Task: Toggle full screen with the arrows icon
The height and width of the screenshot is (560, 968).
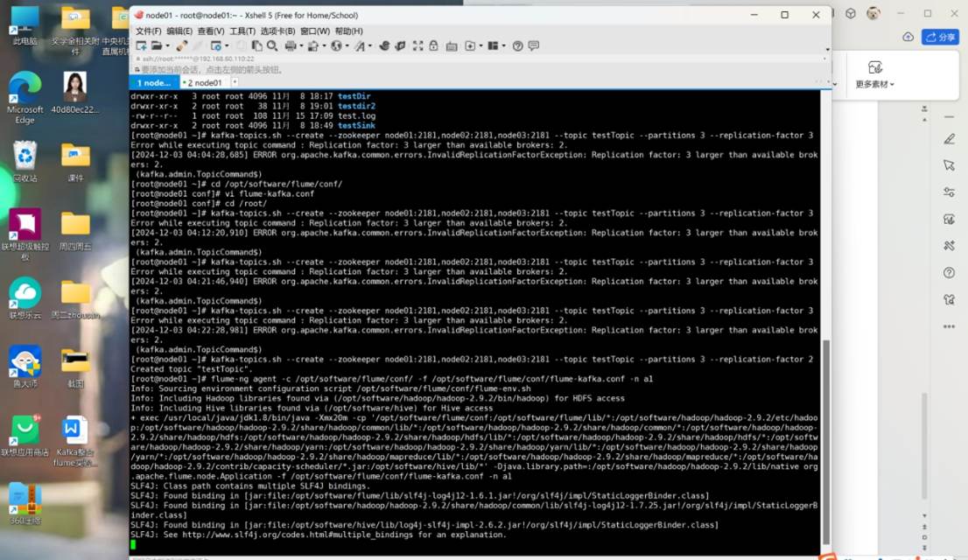Action: (x=418, y=45)
